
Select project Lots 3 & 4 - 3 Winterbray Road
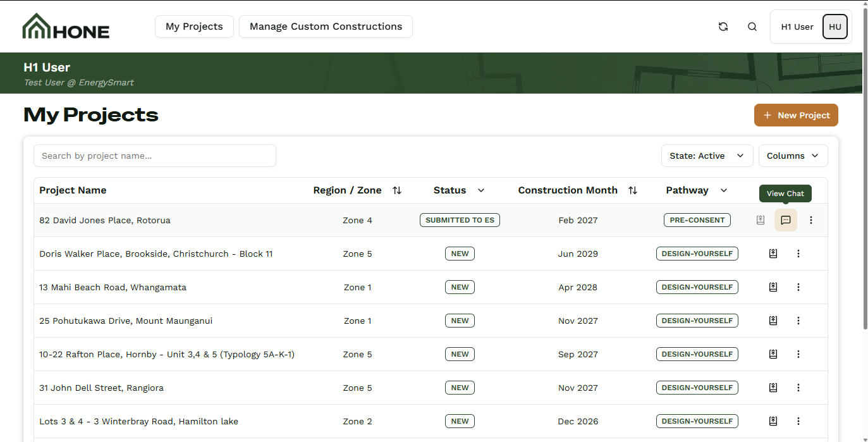[x=138, y=421]
